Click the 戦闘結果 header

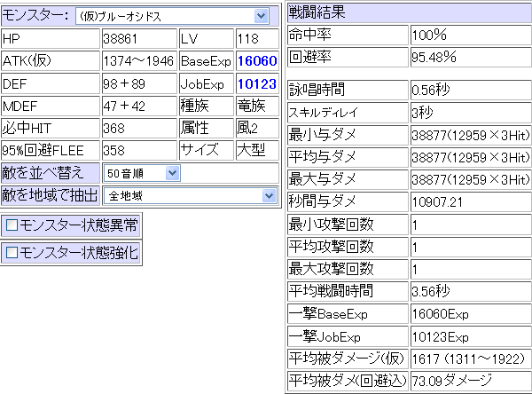pyautogui.click(x=410, y=12)
